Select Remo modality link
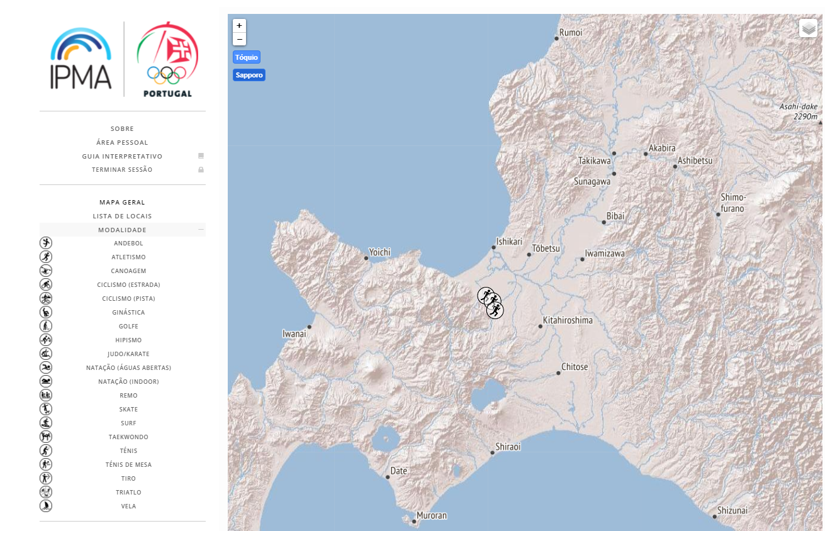The width and height of the screenshot is (831, 540). point(129,395)
